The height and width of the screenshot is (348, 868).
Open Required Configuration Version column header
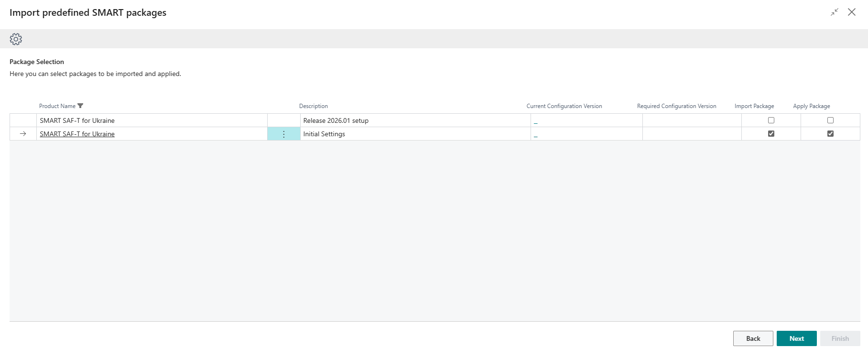click(676, 106)
